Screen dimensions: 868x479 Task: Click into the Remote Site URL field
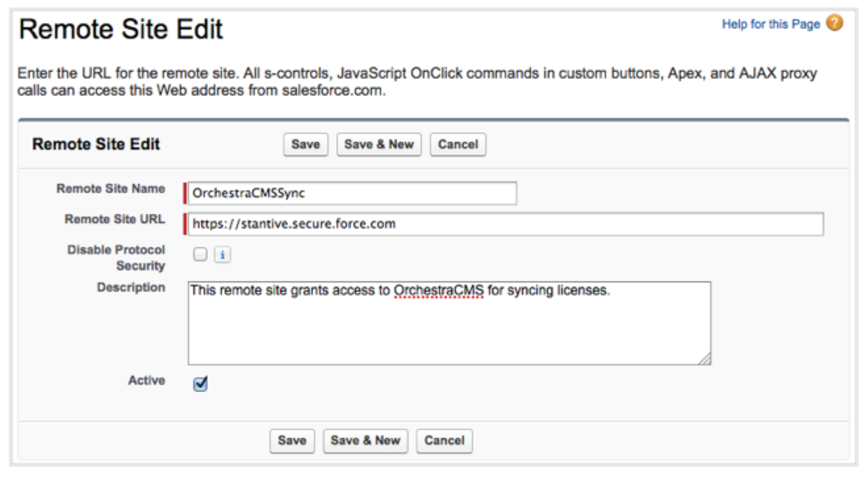coord(505,224)
